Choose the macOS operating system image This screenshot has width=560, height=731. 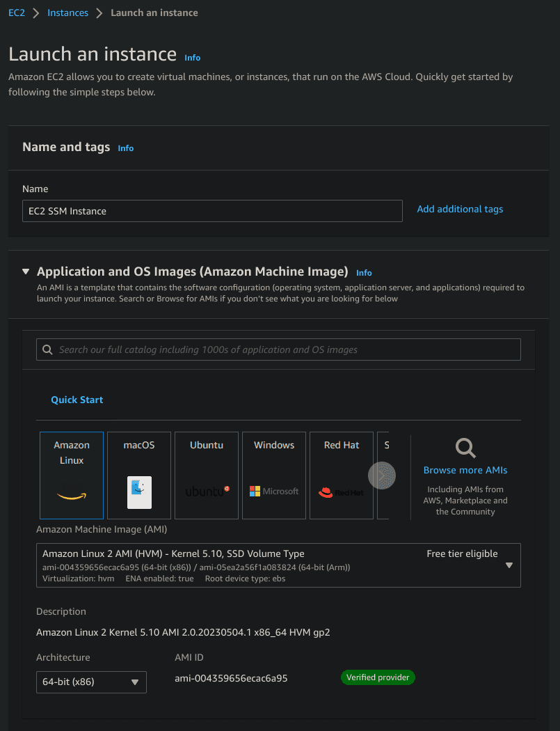point(138,475)
